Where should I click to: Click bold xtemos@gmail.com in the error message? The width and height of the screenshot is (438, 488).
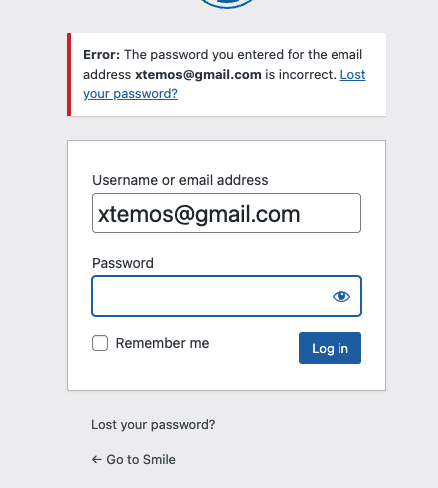pos(198,75)
